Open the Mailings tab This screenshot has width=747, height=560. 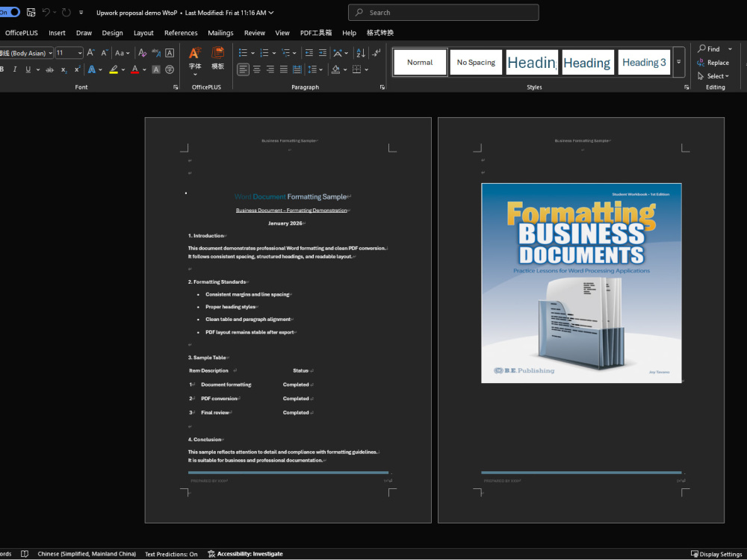(x=220, y=33)
